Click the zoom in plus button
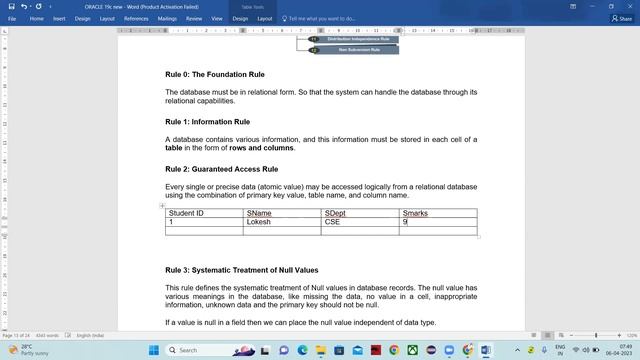 click(619, 336)
